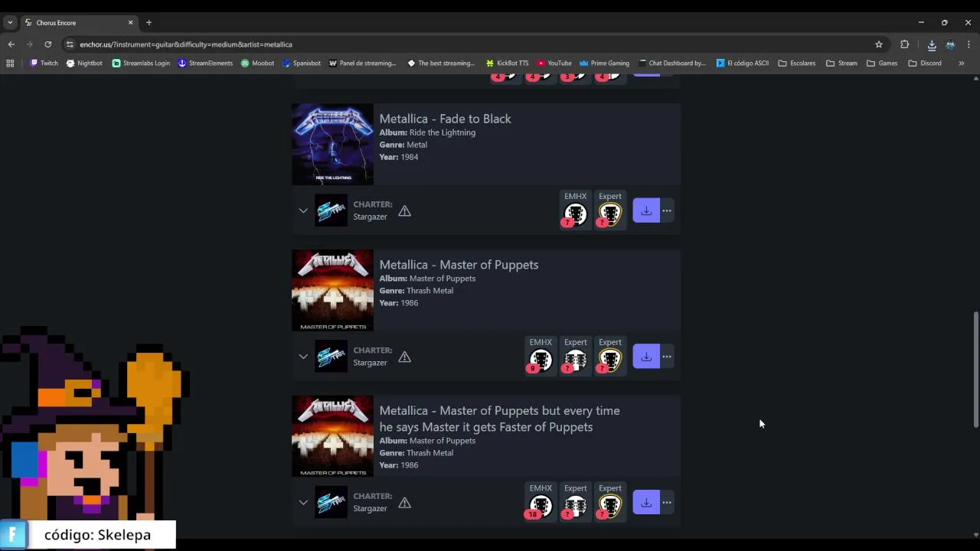Show hidden bookmarks via overflow arrows
Screen dimensions: 980x551
[x=961, y=64]
